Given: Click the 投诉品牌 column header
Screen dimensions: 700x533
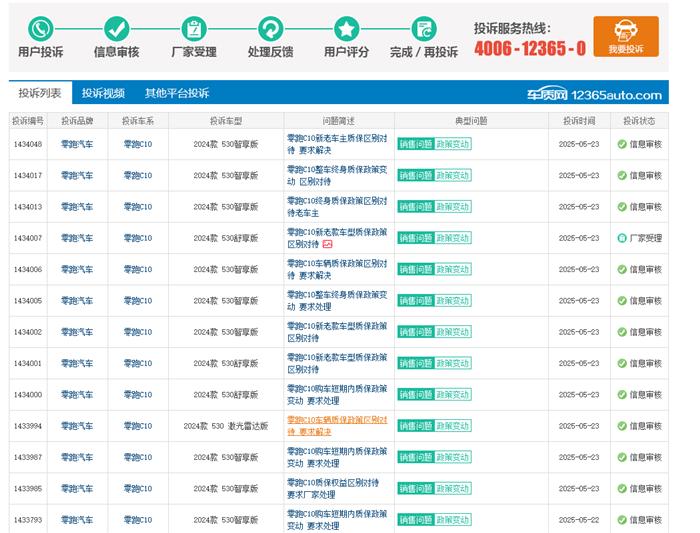Looking at the screenshot, I should [77, 121].
